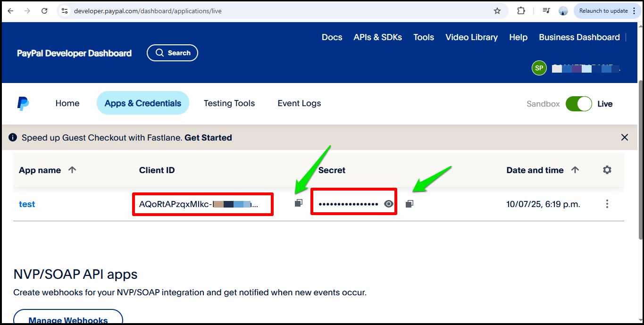Open the Chrome profile avatar
The height and width of the screenshot is (325, 644).
click(563, 11)
